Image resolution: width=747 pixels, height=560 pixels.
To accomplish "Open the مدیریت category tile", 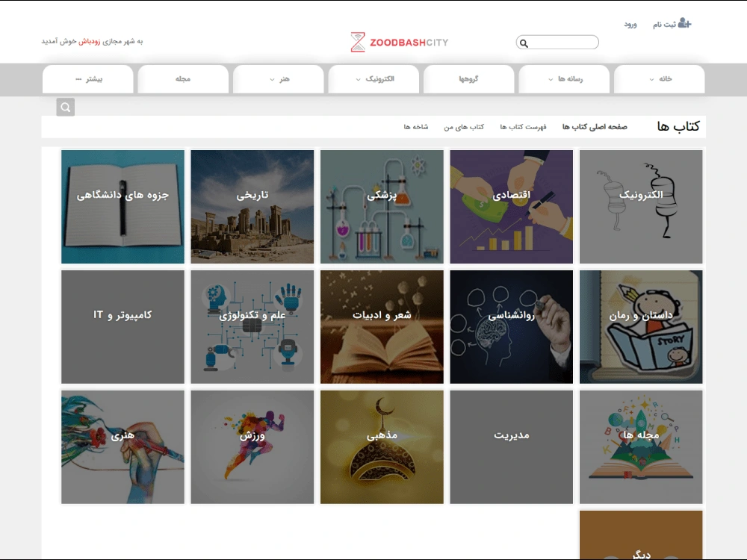I will point(511,447).
